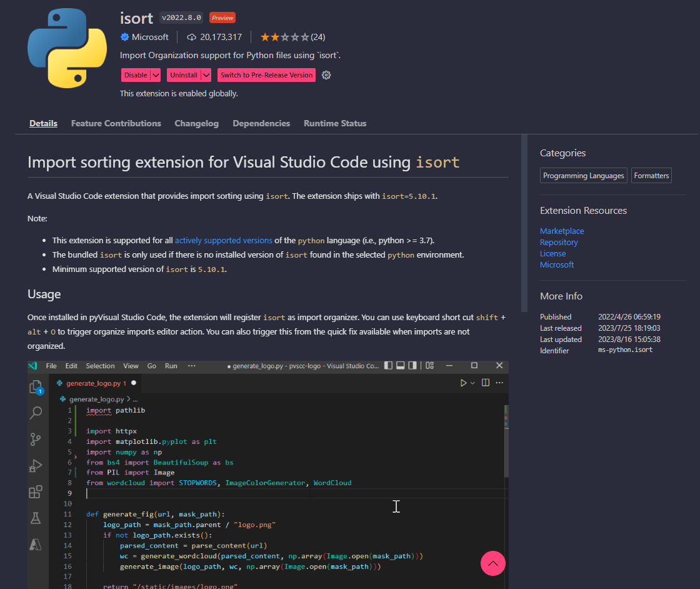Click the VS Code logo in embedded title bar

point(33,366)
